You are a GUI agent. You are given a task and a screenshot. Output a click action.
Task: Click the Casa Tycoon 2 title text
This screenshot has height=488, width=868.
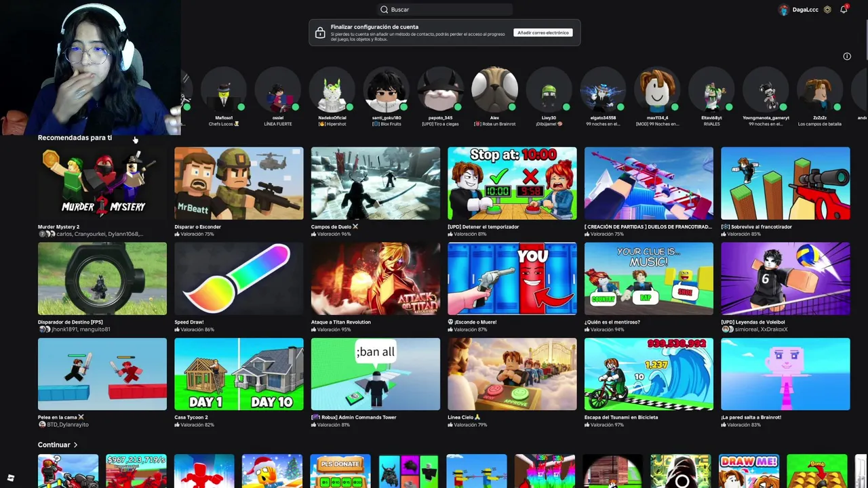[x=191, y=418]
